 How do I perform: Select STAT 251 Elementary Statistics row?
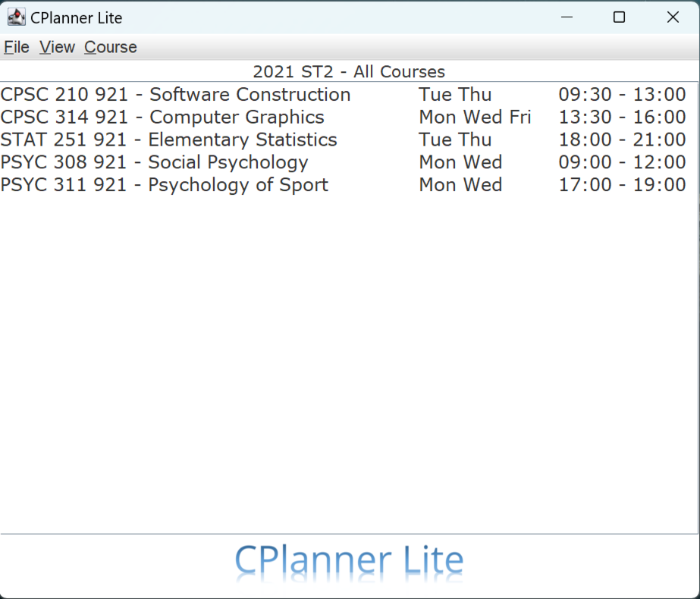349,140
